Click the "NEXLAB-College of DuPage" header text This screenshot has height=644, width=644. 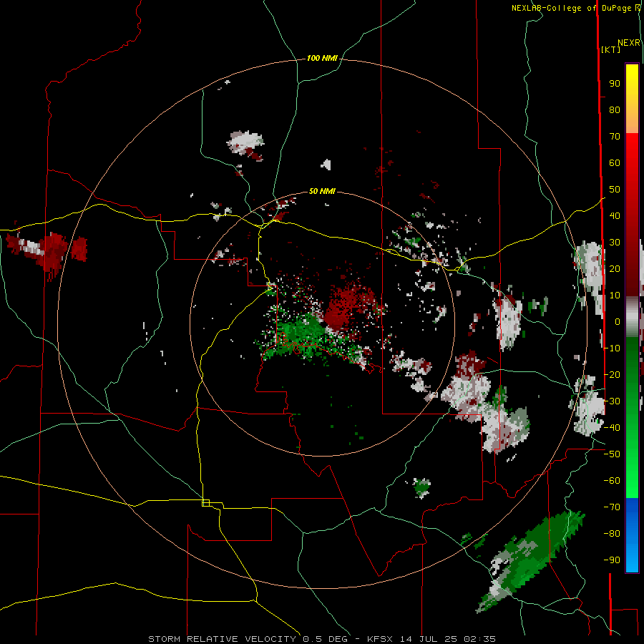(x=571, y=8)
